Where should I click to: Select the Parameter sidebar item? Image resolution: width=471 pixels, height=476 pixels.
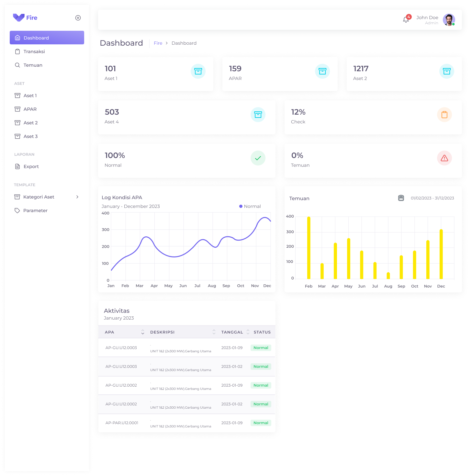35,210
